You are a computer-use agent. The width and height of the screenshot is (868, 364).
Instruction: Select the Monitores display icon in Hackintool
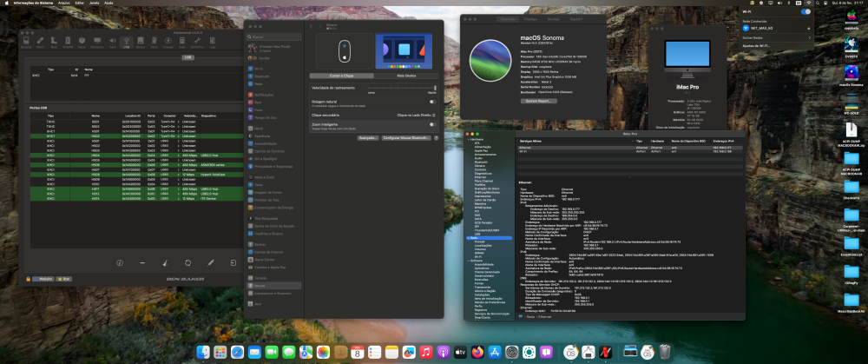tap(97, 42)
